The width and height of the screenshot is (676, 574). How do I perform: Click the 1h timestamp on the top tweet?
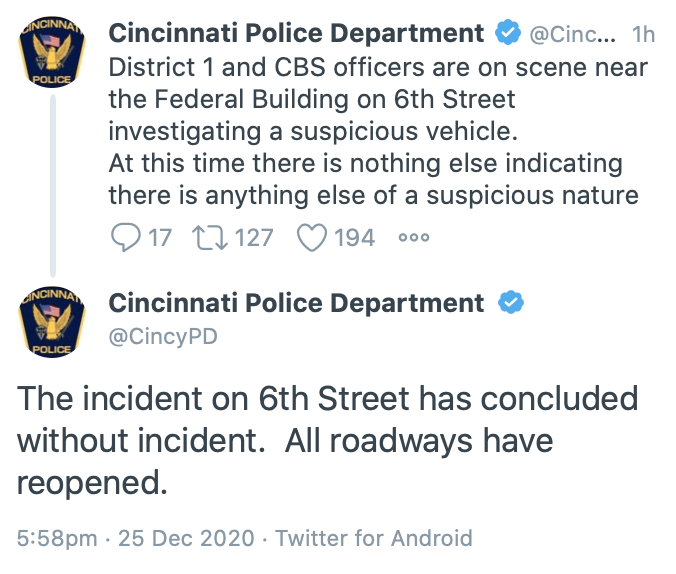pos(643,34)
